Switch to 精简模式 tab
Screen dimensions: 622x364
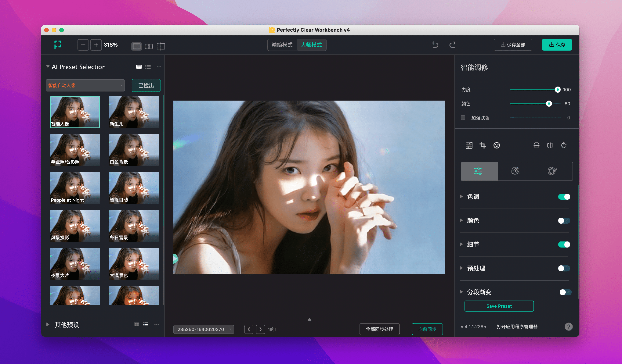point(282,45)
